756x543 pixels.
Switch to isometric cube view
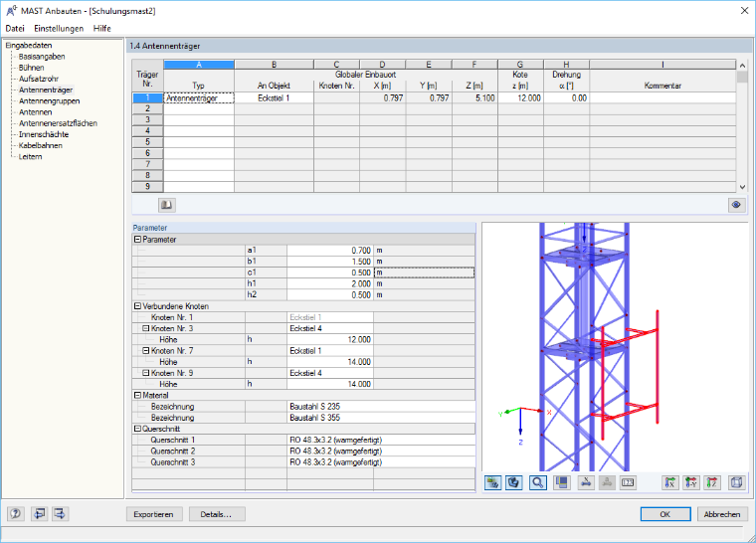coord(736,482)
